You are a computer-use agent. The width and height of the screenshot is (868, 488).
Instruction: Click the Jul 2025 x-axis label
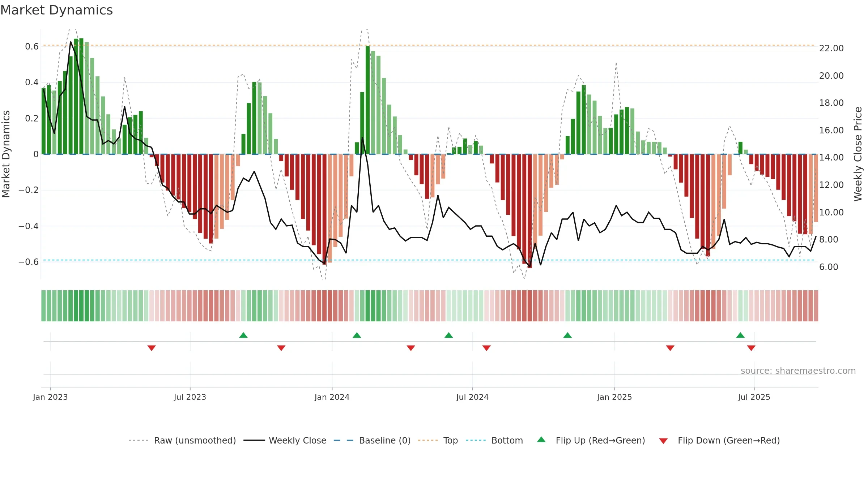(754, 397)
